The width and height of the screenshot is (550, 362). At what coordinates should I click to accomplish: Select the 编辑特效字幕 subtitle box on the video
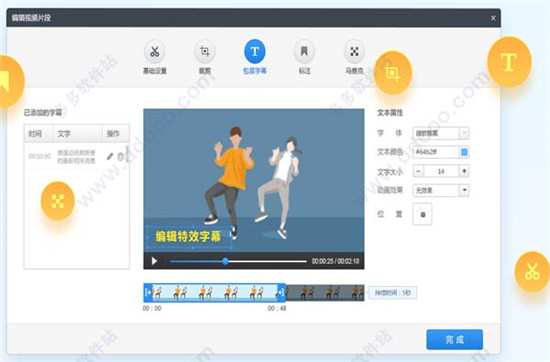point(189,236)
